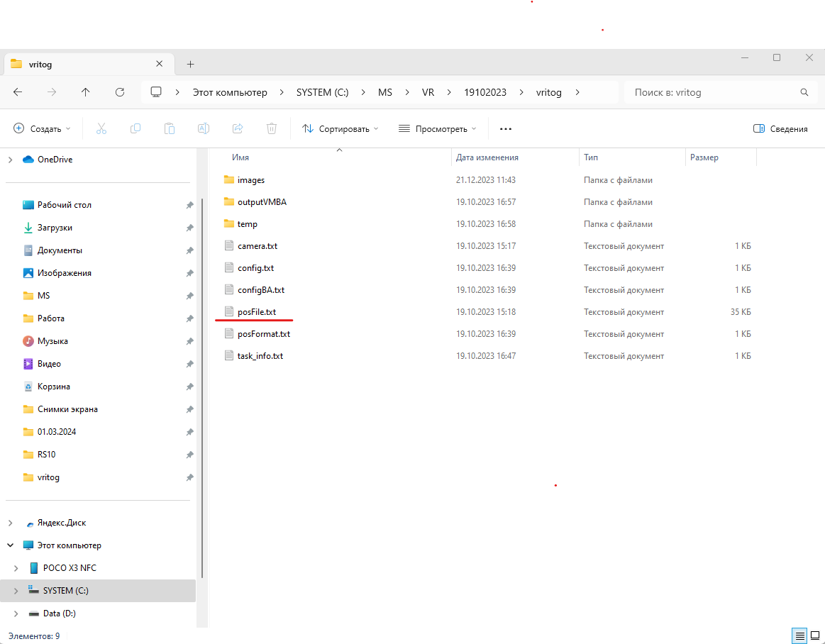Open Корзина in the sidebar
Screen dimensions: 825x644
pos(54,387)
